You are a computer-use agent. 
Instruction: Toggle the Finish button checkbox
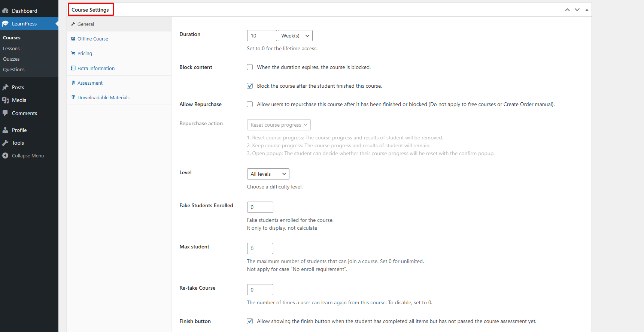[250, 321]
